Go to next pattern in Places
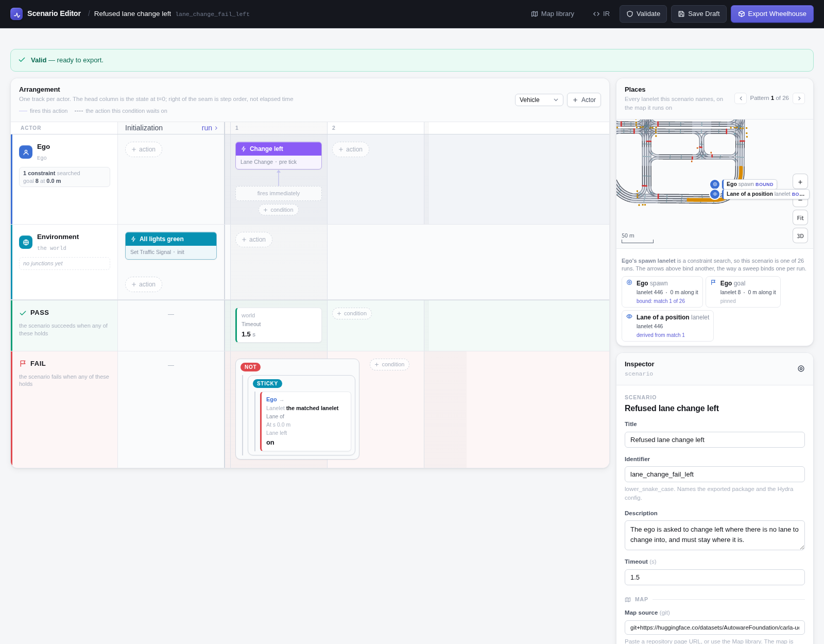824x644 pixels. pyautogui.click(x=799, y=98)
